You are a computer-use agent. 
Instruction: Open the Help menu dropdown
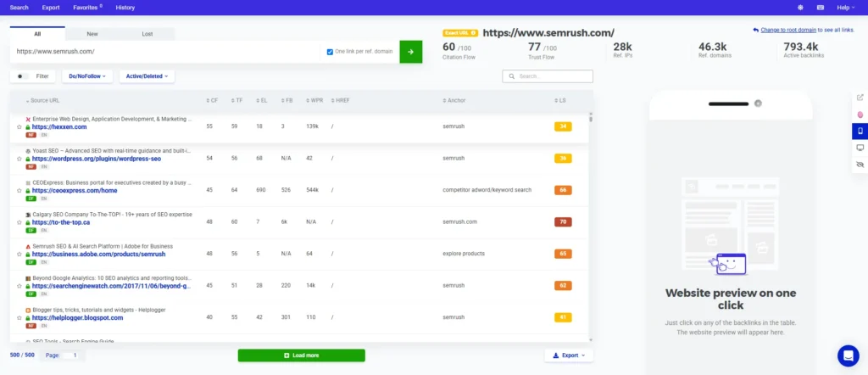[x=847, y=8]
